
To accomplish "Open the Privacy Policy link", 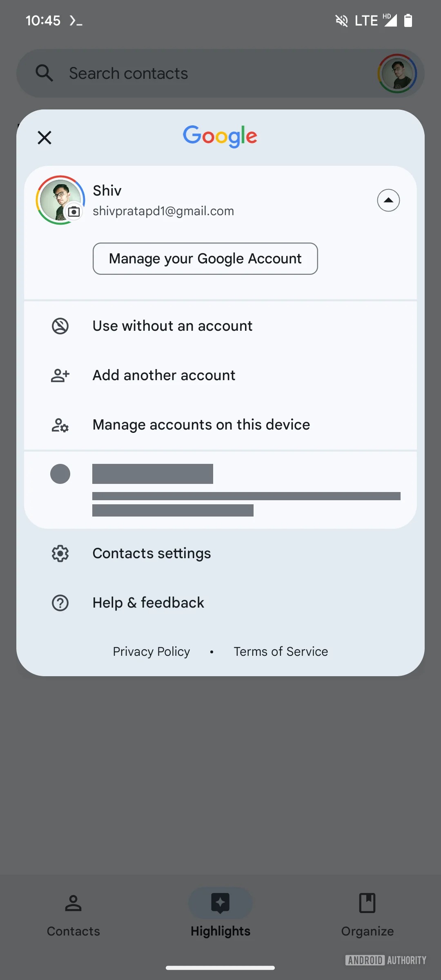I will point(151,651).
